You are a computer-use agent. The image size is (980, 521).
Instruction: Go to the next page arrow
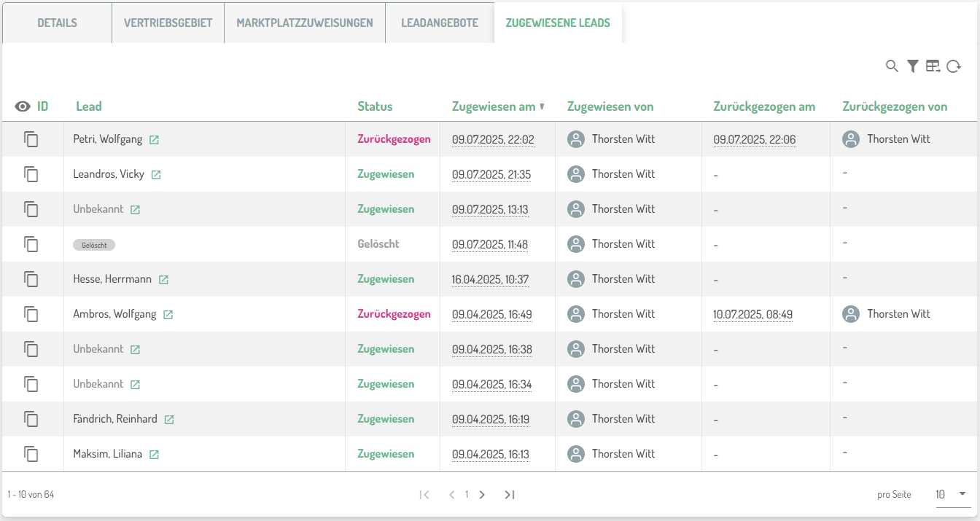point(482,495)
